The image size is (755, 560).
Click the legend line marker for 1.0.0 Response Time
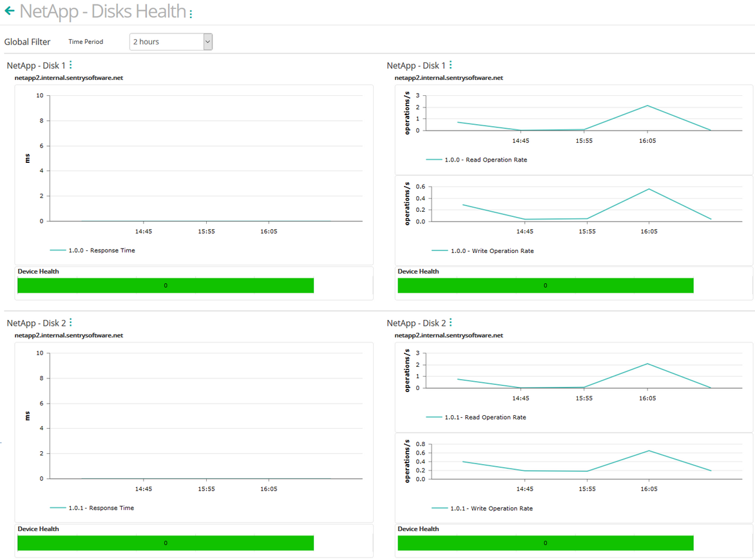(59, 250)
